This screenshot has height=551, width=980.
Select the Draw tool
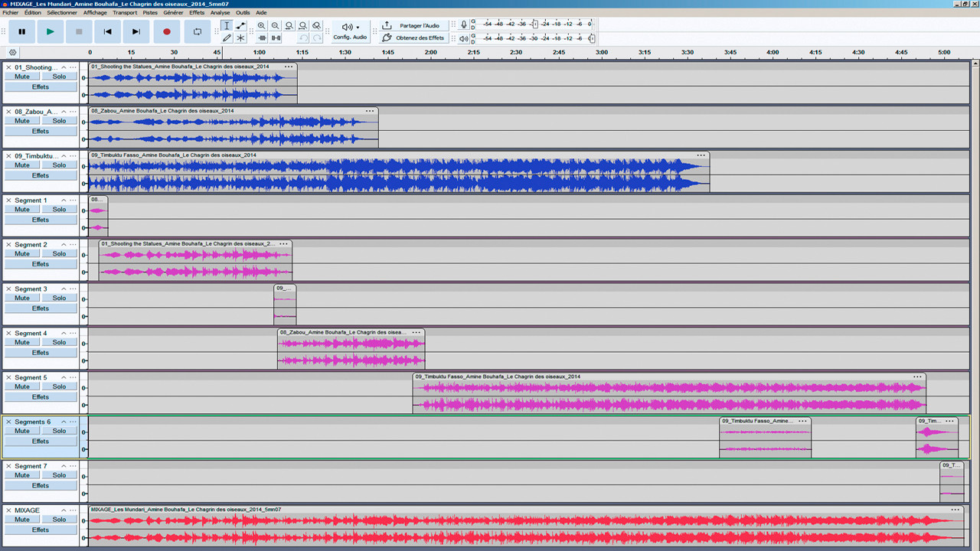point(227,37)
